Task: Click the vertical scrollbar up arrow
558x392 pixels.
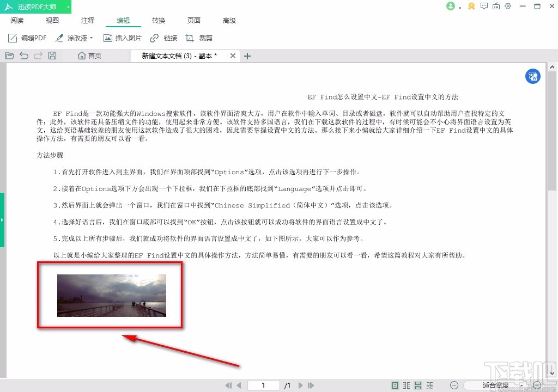Action: [553, 67]
